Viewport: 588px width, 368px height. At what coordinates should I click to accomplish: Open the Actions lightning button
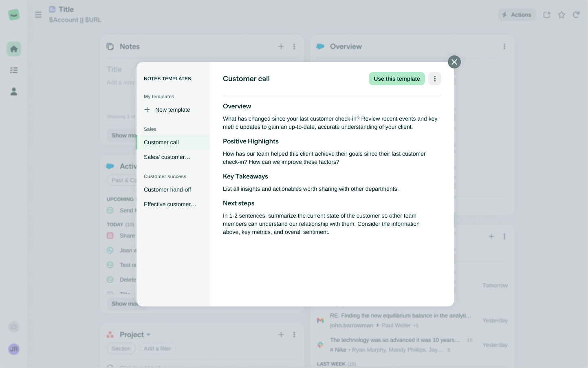(517, 15)
